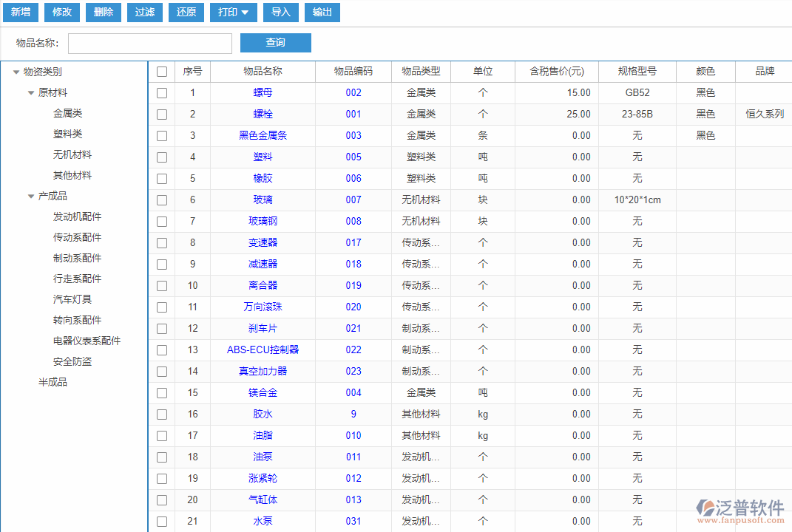Toggle the select-all checkbox in table header
792x532 pixels.
[x=162, y=72]
